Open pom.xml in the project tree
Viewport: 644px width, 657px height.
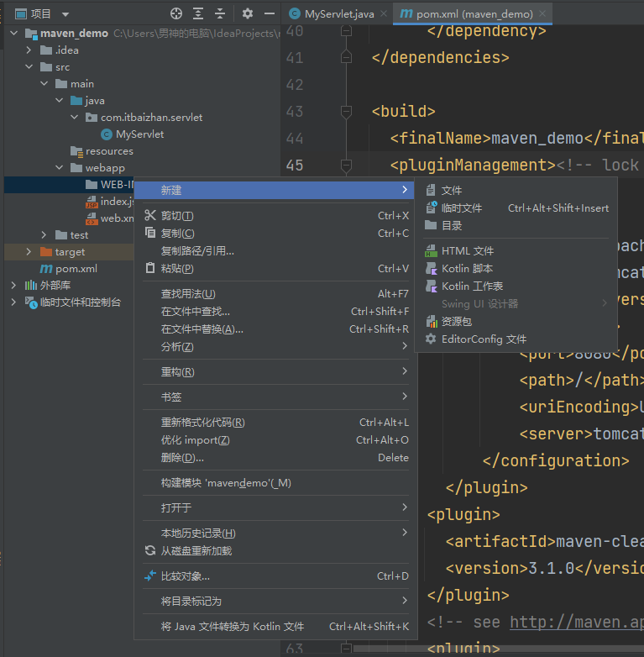click(x=69, y=269)
